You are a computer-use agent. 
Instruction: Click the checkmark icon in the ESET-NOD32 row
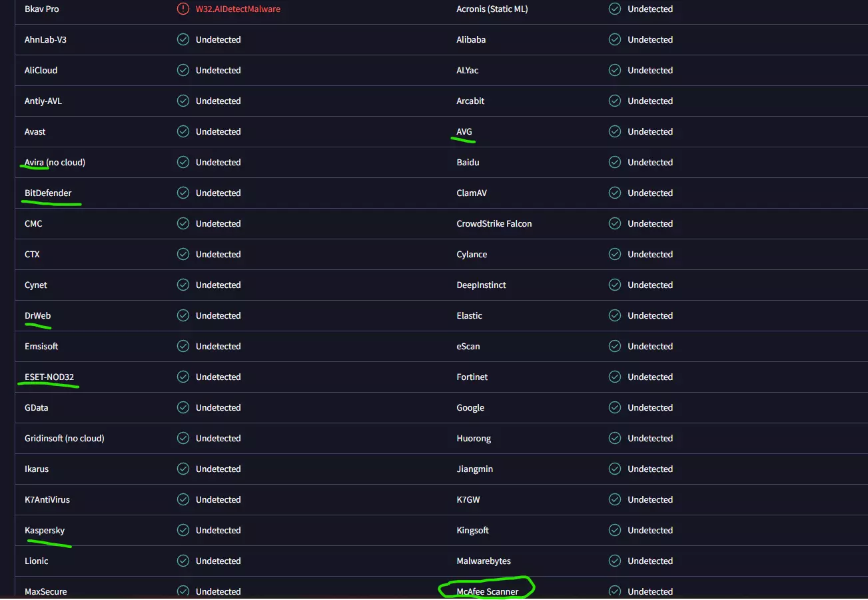[183, 377]
